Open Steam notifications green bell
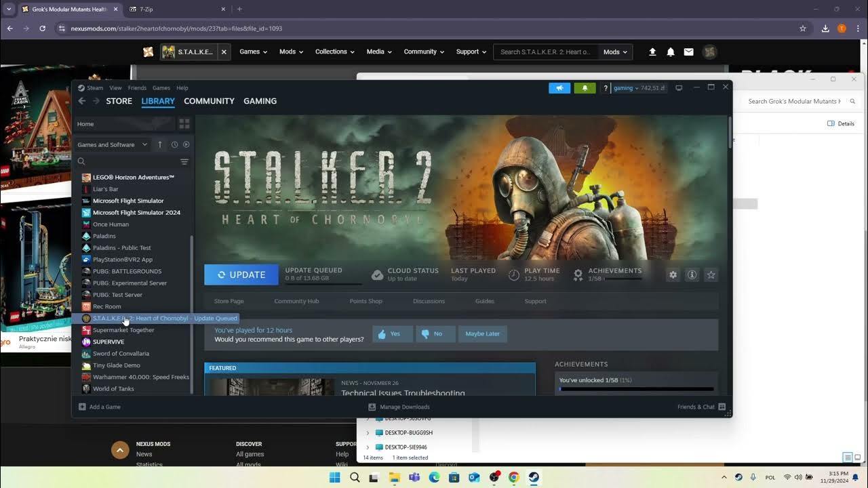Screen dimensions: 868x488 585,88
